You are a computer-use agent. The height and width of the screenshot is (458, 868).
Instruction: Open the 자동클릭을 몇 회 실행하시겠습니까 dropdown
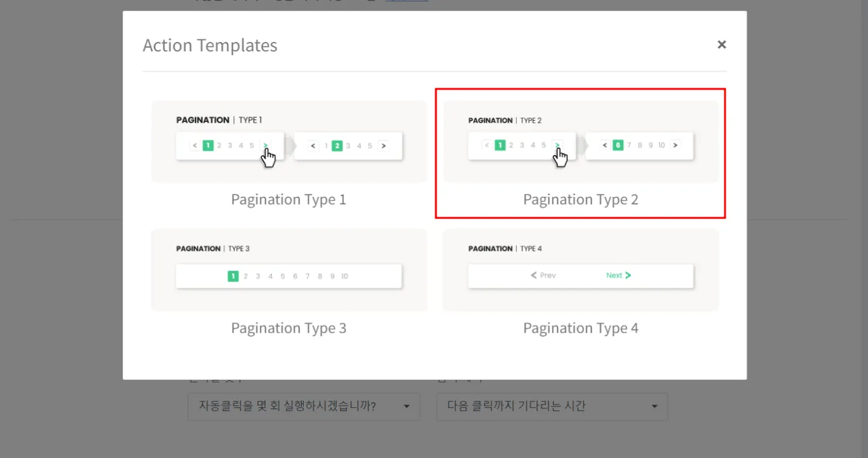pyautogui.click(x=304, y=407)
